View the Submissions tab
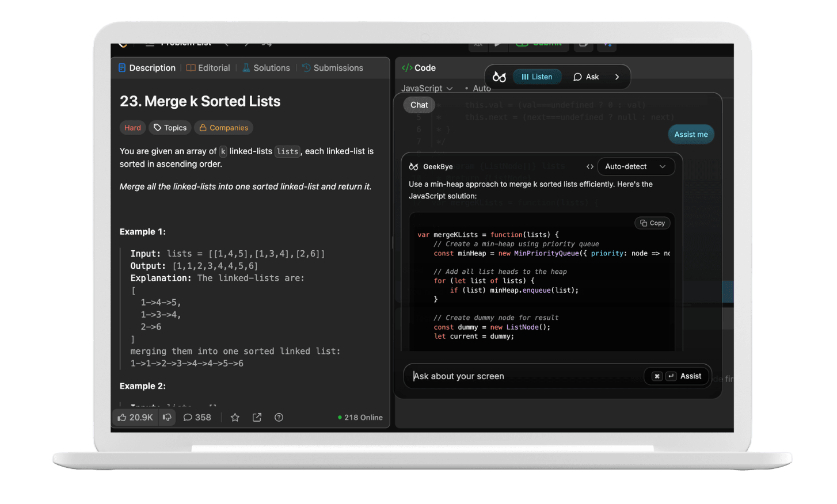 click(x=333, y=68)
